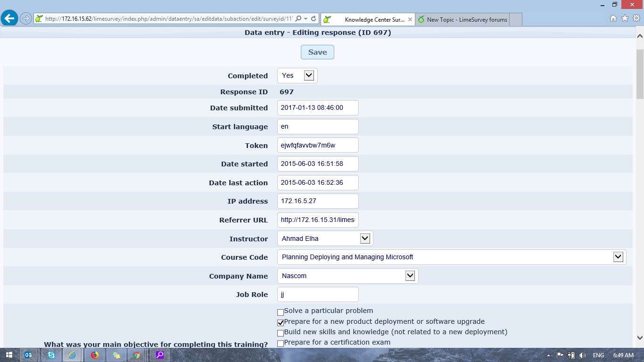Tick 'Build new skills and knowledge' checkbox

pyautogui.click(x=281, y=333)
